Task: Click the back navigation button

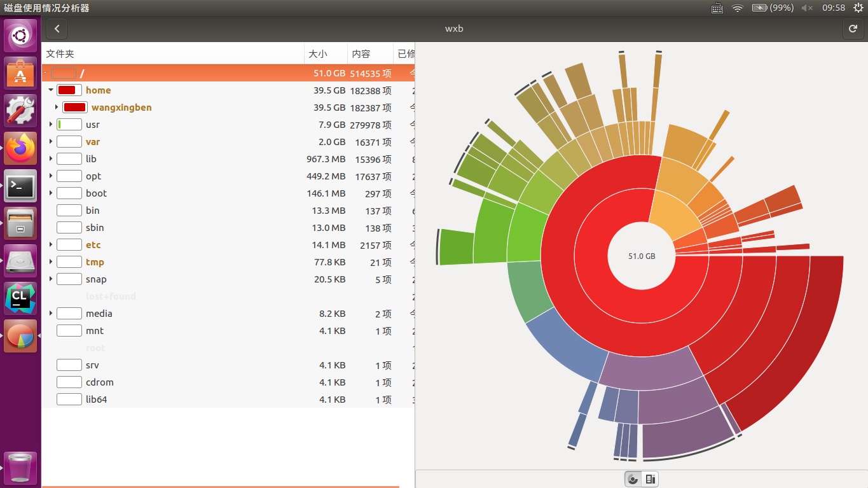Action: click(x=56, y=29)
